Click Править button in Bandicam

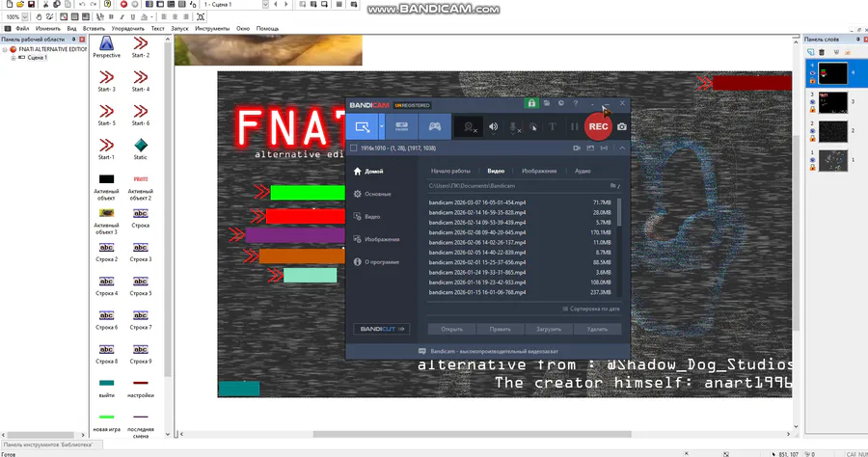[500, 329]
